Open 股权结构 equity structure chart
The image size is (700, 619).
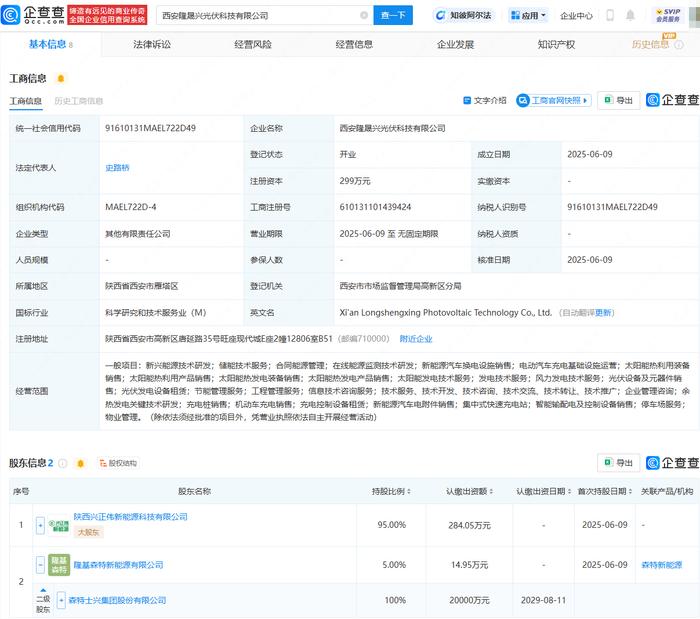[x=118, y=463]
